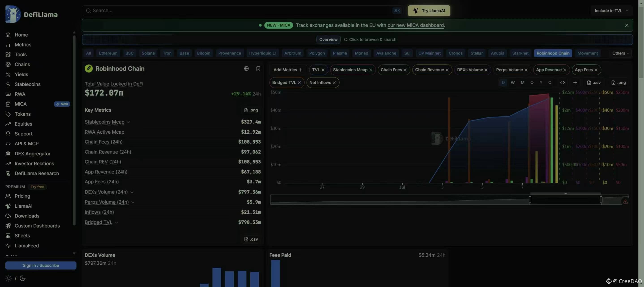The height and width of the screenshot is (287, 644).
Task: Click the DefiLlama logo icon
Action: click(x=13, y=14)
